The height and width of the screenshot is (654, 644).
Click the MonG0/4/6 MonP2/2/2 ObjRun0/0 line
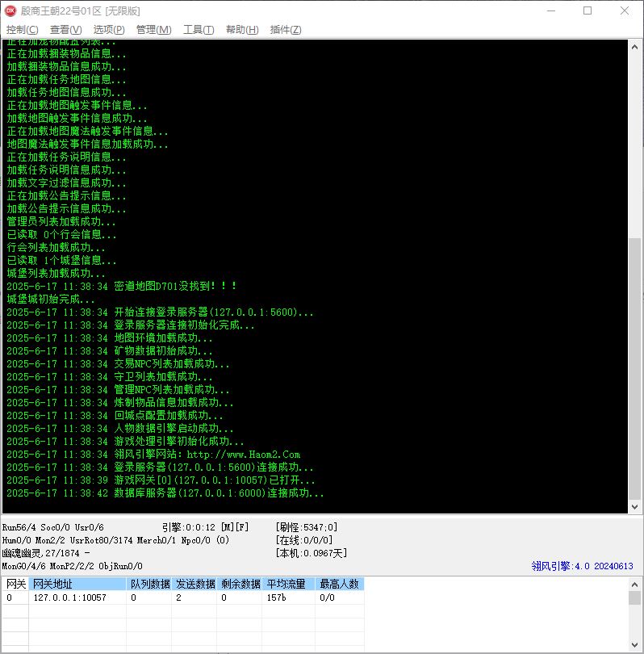[72, 566]
